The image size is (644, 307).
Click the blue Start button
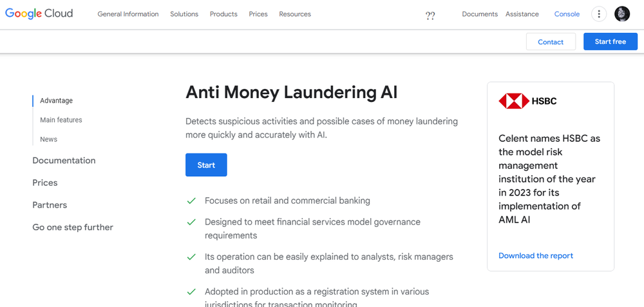206,165
